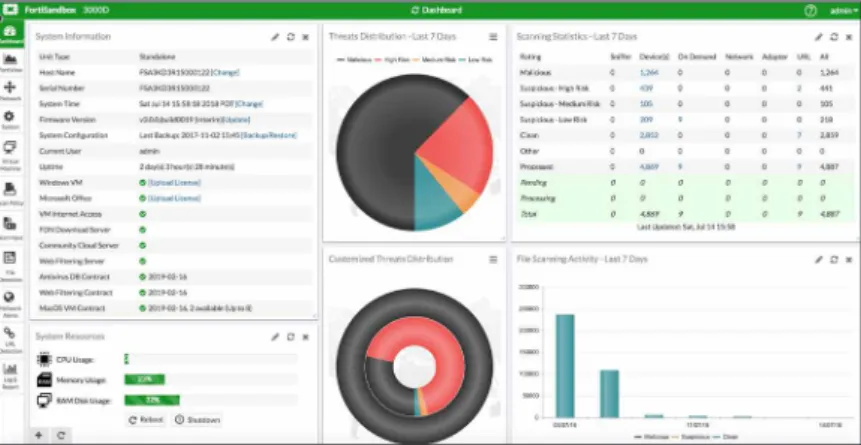Open the Dashboard sidebar item

tap(10, 35)
